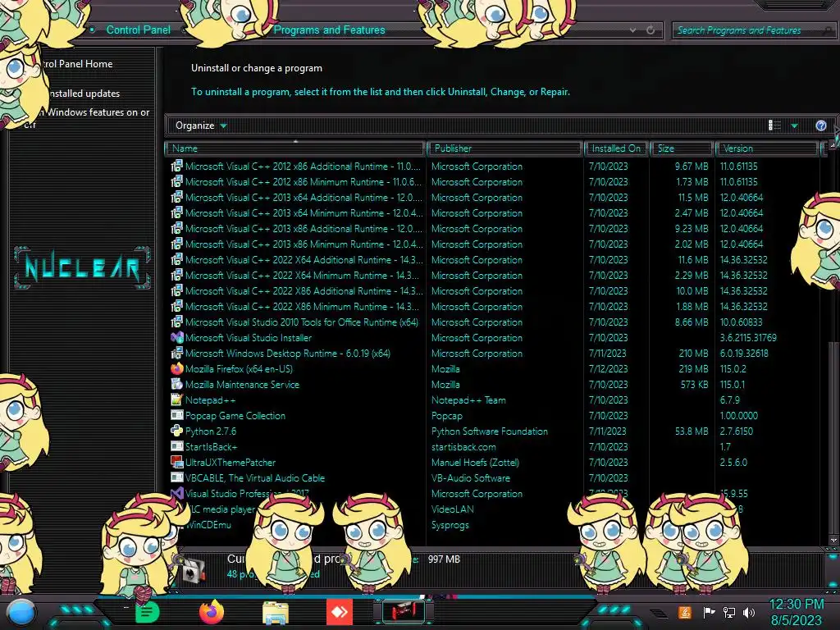This screenshot has width=840, height=630.
Task: Select Microsoft Visual C++ 2013 x86 Minimum Runtime
Action: click(304, 244)
